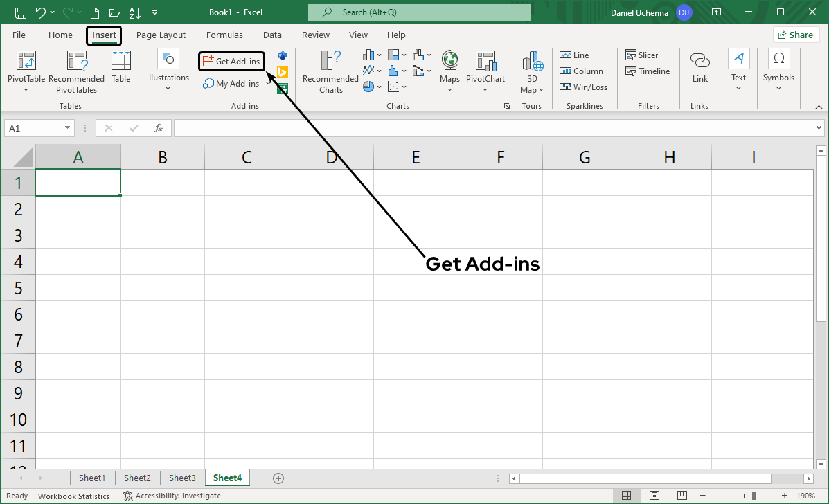
Task: Insert a Timeline filter
Action: pyautogui.click(x=648, y=71)
